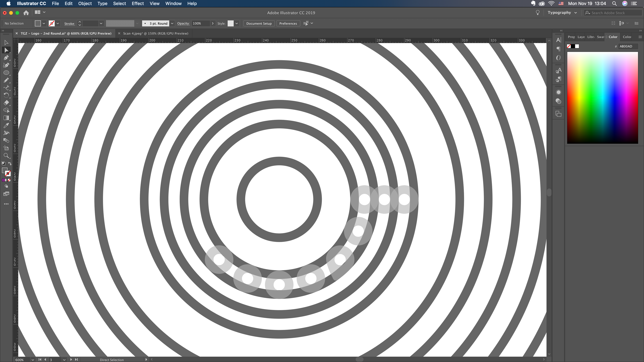Open the Fill color dropdown arrow

point(44,23)
